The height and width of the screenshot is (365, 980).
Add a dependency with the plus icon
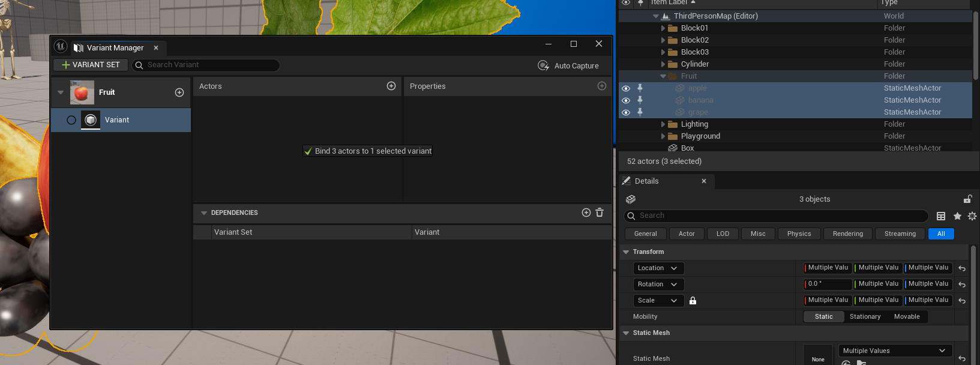click(x=586, y=213)
